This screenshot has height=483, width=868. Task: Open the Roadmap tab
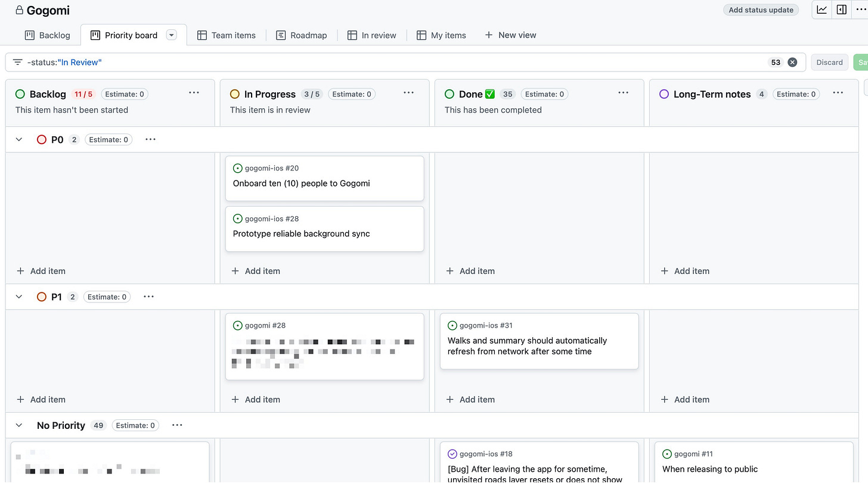[x=302, y=35]
